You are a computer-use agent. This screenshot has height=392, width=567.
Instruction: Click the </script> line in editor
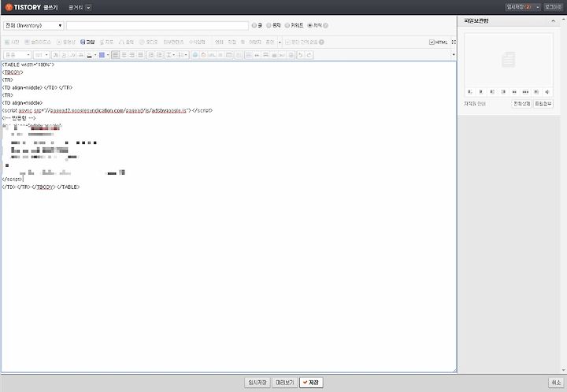point(12,179)
